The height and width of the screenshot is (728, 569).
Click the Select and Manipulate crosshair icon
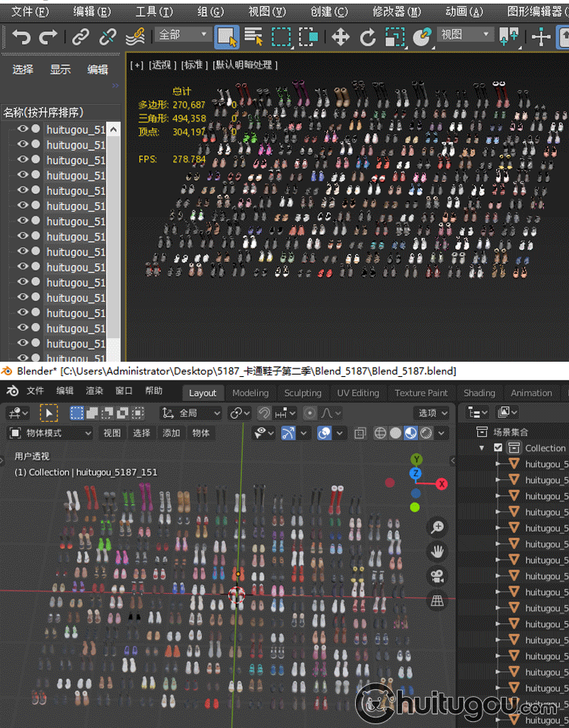541,36
